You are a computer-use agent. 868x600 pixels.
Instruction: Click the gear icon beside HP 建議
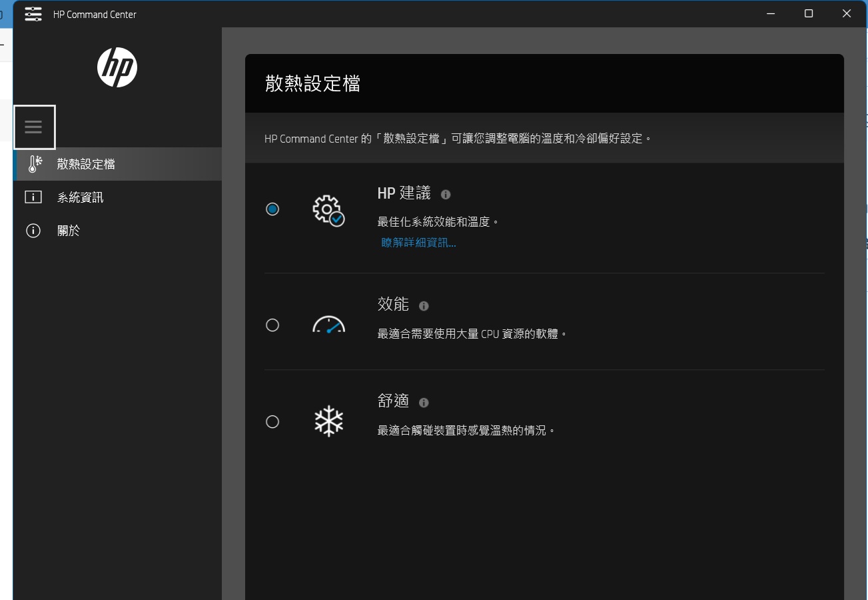point(327,209)
